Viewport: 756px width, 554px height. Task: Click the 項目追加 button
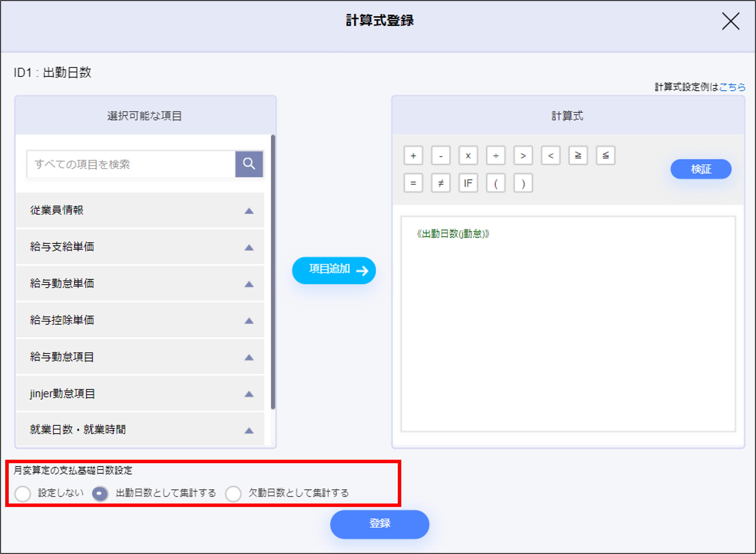click(334, 270)
